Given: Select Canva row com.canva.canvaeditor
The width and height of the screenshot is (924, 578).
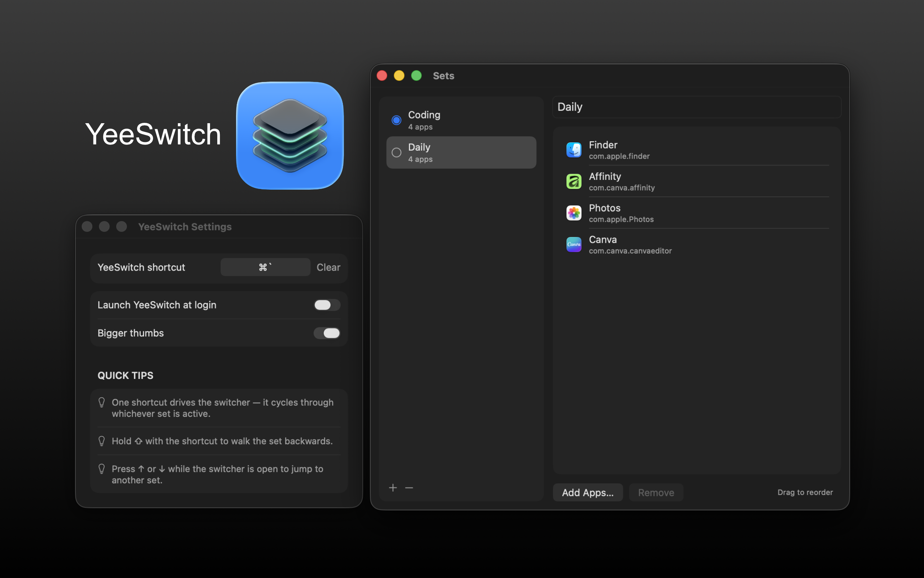Looking at the screenshot, I should [697, 244].
